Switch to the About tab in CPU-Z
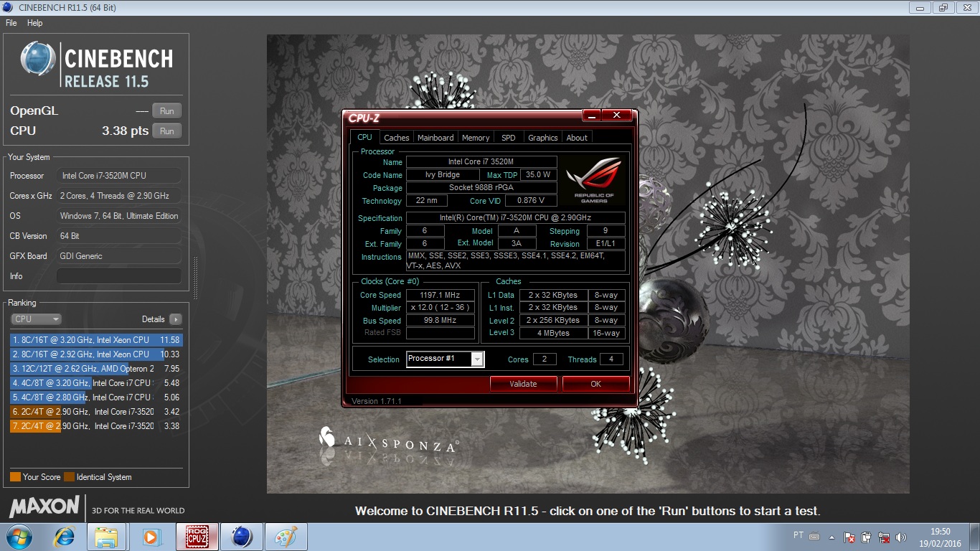The width and height of the screenshot is (980, 551). pos(577,138)
